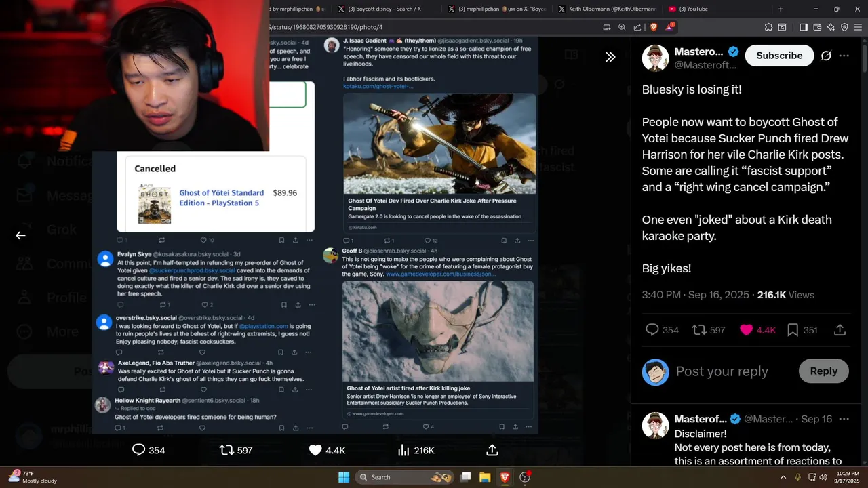Open the extensions puzzle icon
868x488 pixels.
768,27
